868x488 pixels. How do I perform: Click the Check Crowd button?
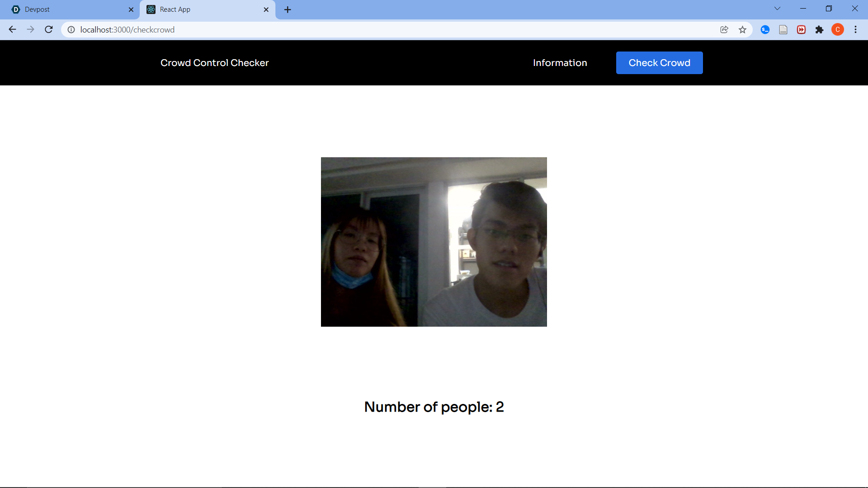(659, 63)
